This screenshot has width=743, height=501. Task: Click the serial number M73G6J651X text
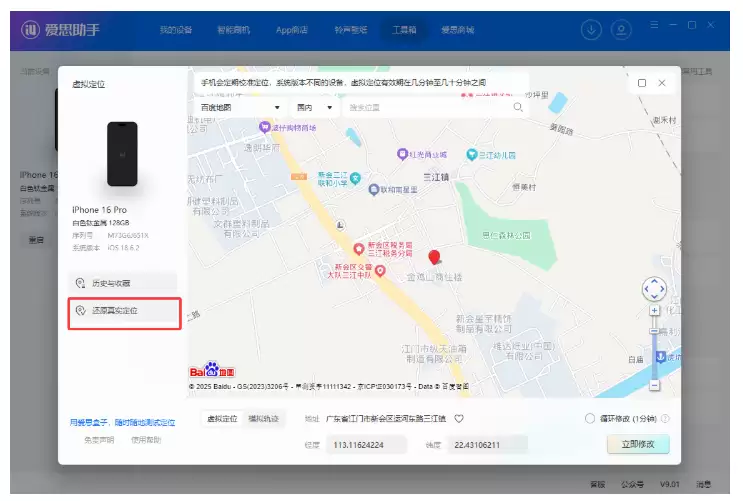128,235
